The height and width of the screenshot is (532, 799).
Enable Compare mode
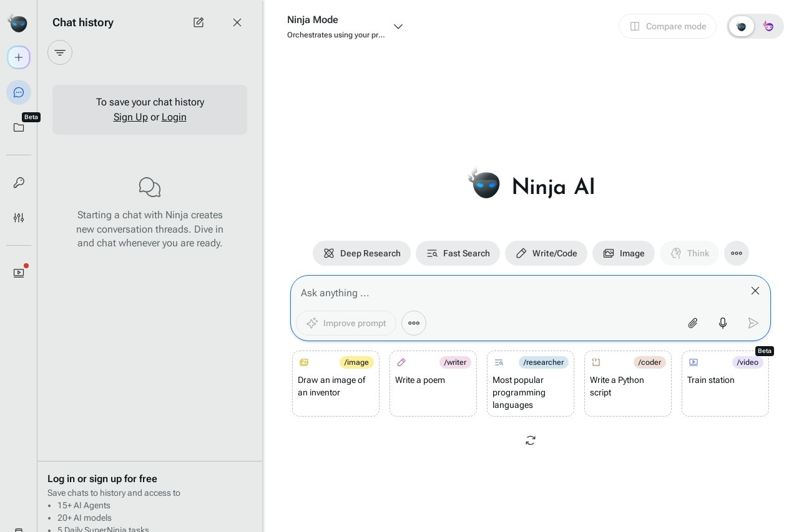tap(667, 26)
